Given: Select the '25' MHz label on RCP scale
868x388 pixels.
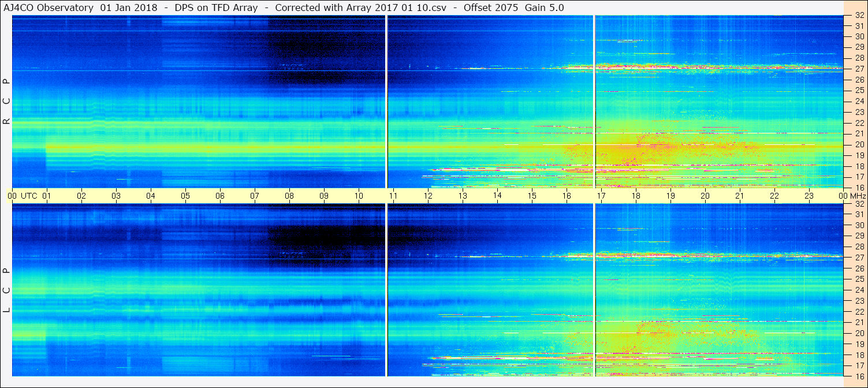Looking at the screenshot, I should click(x=859, y=91).
